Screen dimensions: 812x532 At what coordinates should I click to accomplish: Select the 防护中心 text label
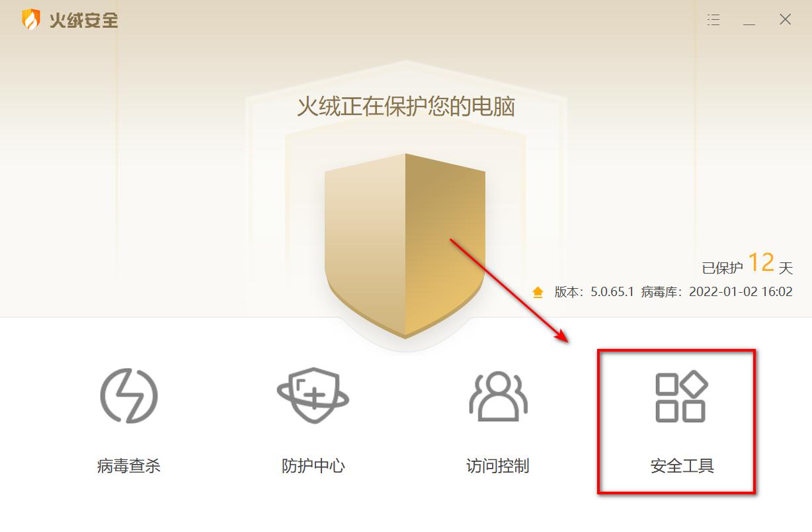click(313, 466)
